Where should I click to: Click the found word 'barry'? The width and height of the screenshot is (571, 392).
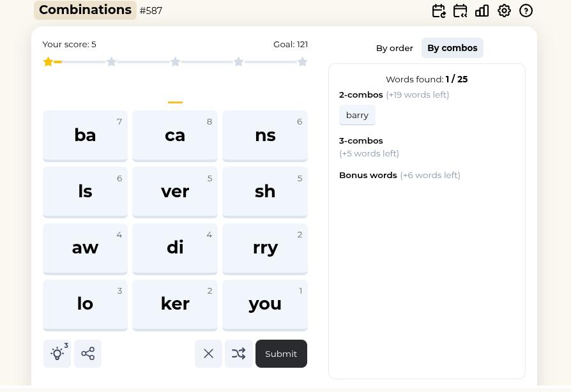pos(357,115)
